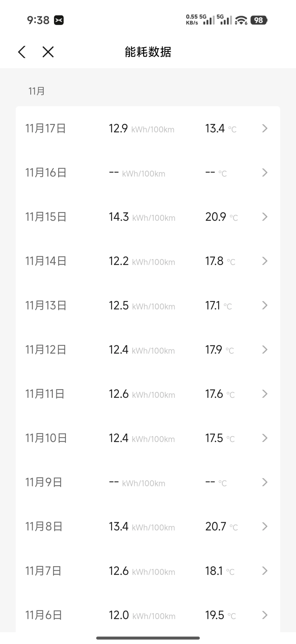296x644 pixels.
Task: Tap the 能耗数据 page title
Action: [148, 52]
